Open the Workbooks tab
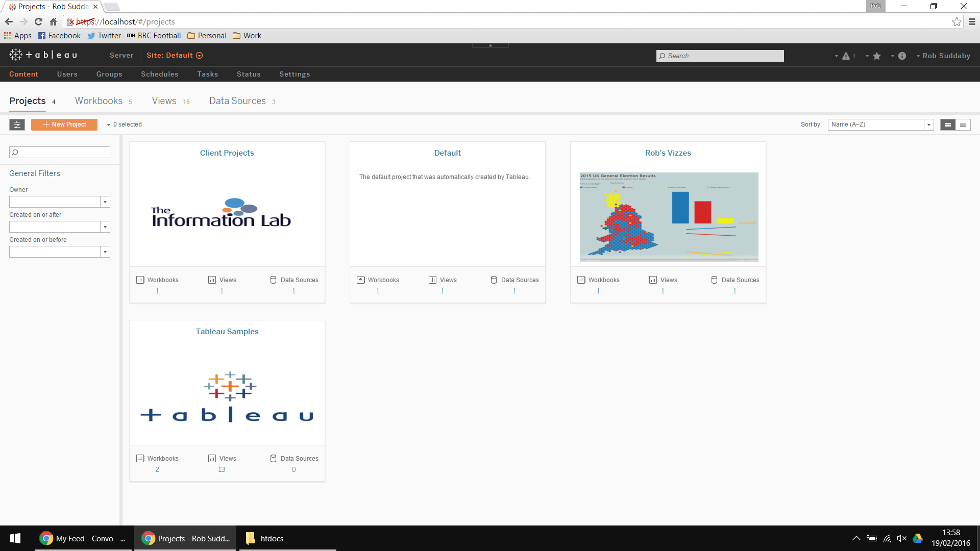The height and width of the screenshot is (551, 980). pyautogui.click(x=99, y=101)
